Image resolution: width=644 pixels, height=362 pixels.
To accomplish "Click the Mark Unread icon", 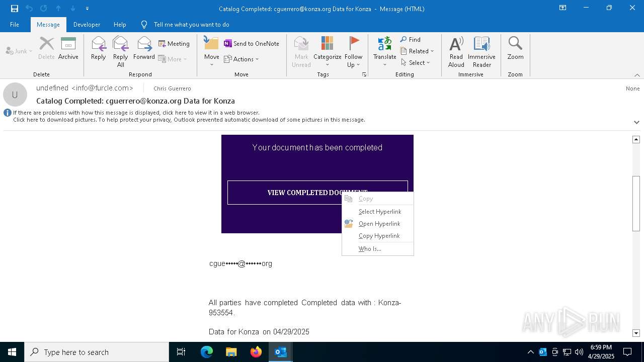I will [x=301, y=51].
